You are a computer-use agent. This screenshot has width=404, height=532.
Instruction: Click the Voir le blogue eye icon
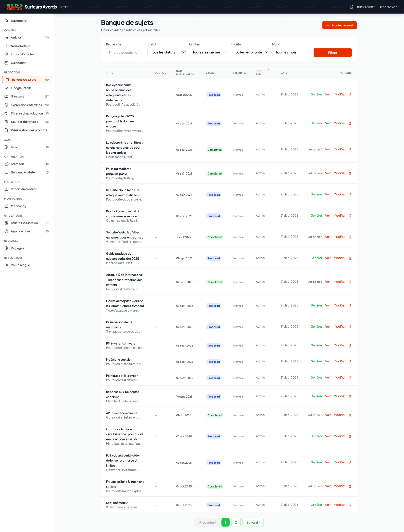click(x=6, y=265)
